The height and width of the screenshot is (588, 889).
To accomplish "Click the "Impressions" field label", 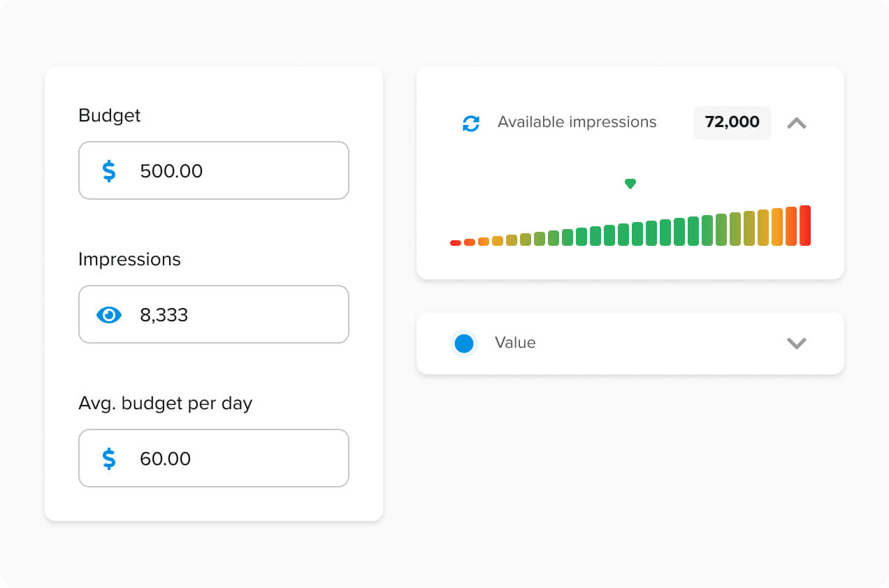I will [129, 259].
